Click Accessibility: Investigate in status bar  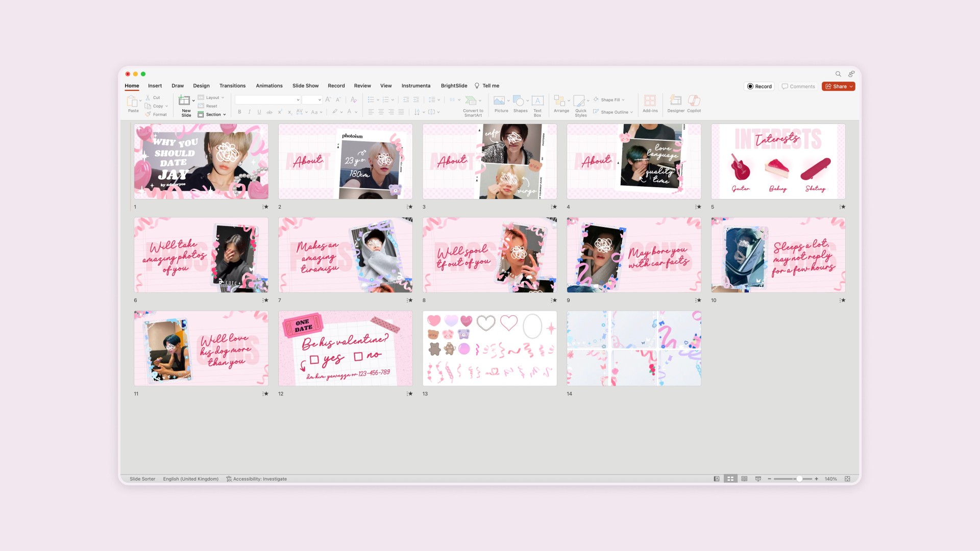click(x=256, y=479)
